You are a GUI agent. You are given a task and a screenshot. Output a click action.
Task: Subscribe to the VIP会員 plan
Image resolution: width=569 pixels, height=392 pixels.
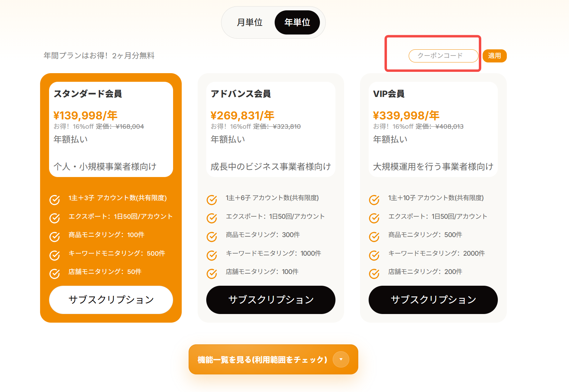433,300
